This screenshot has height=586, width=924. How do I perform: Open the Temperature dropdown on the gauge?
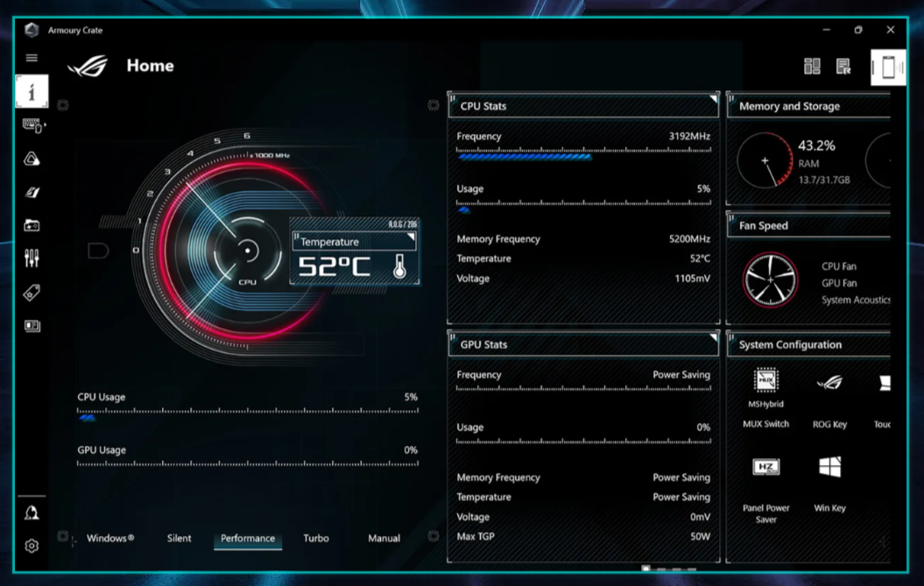355,241
